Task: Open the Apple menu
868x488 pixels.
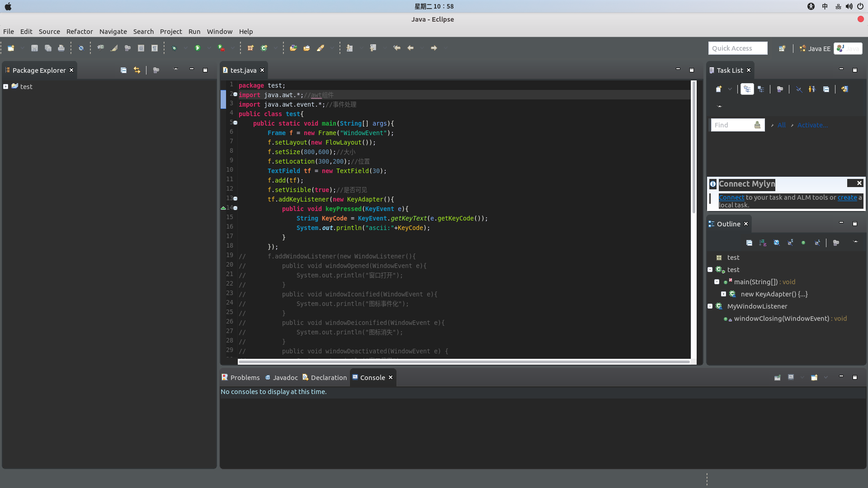Action: point(8,6)
